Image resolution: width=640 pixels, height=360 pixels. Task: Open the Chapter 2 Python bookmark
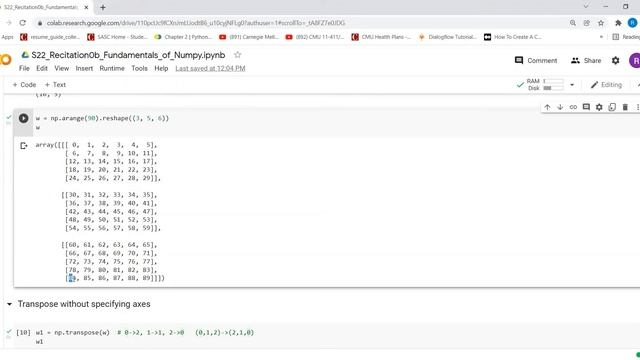coord(183,37)
